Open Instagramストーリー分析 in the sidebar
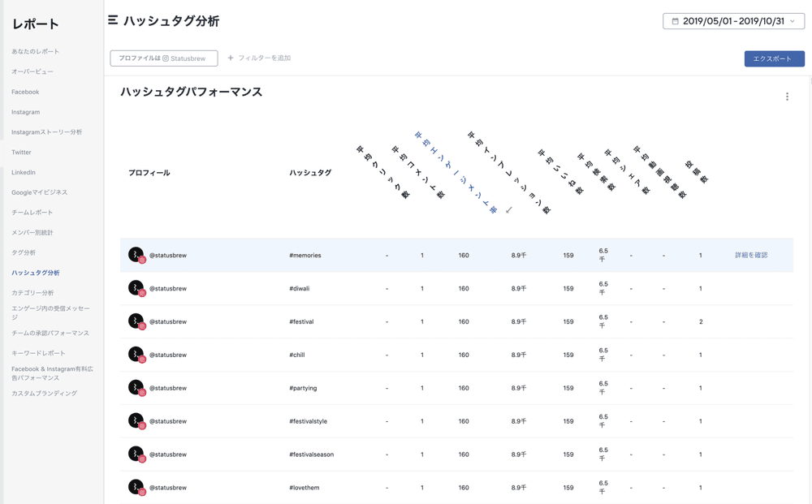Image resolution: width=812 pixels, height=504 pixels. [46, 131]
